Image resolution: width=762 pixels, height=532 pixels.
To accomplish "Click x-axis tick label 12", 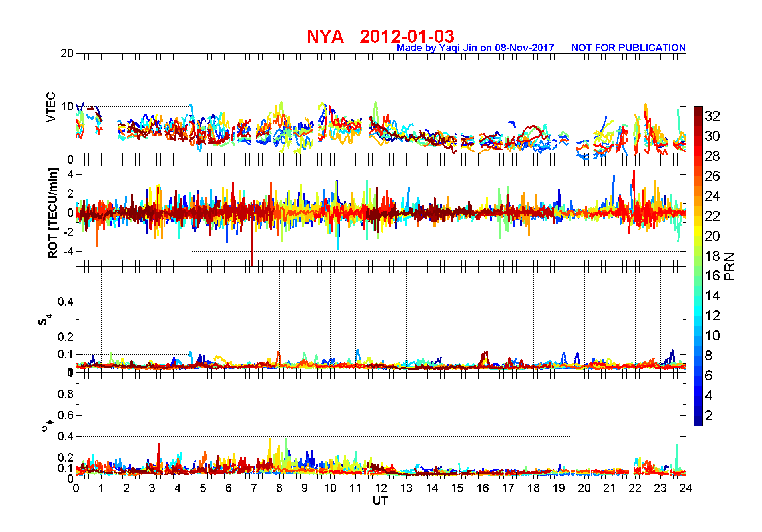I will click(381, 488).
